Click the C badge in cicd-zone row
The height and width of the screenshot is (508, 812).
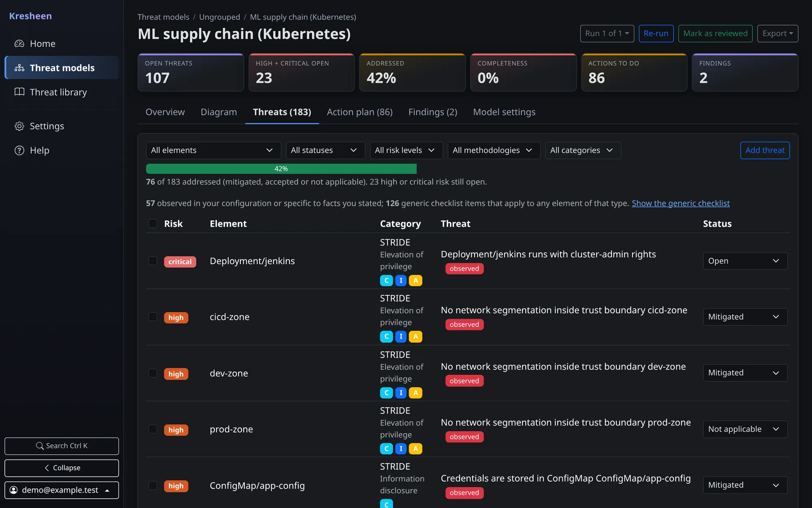[x=387, y=336]
